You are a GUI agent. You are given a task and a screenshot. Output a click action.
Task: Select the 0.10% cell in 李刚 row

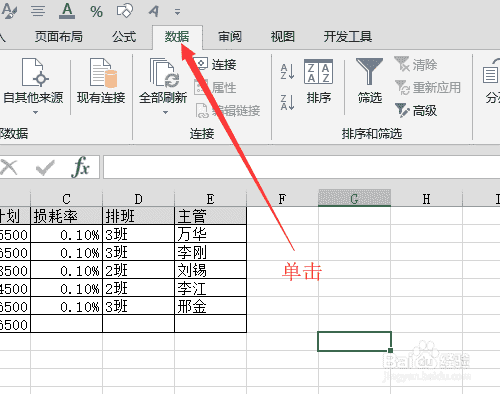[66, 252]
